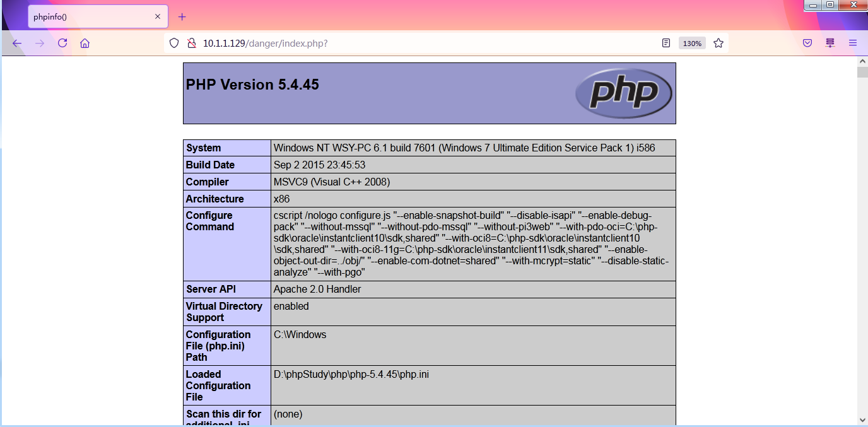Toggle reader view icon
The height and width of the screenshot is (427, 868).
(666, 44)
